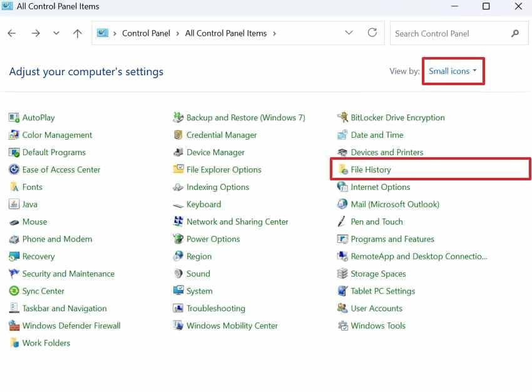The height and width of the screenshot is (392, 532).
Task: Click the Storage Spaces icon
Action: (342, 274)
